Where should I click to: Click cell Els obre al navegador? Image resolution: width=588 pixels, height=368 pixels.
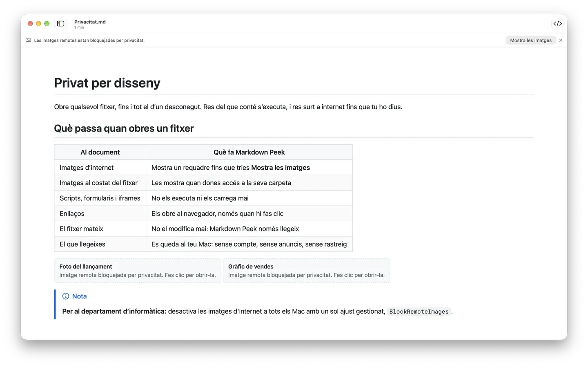pyautogui.click(x=249, y=213)
